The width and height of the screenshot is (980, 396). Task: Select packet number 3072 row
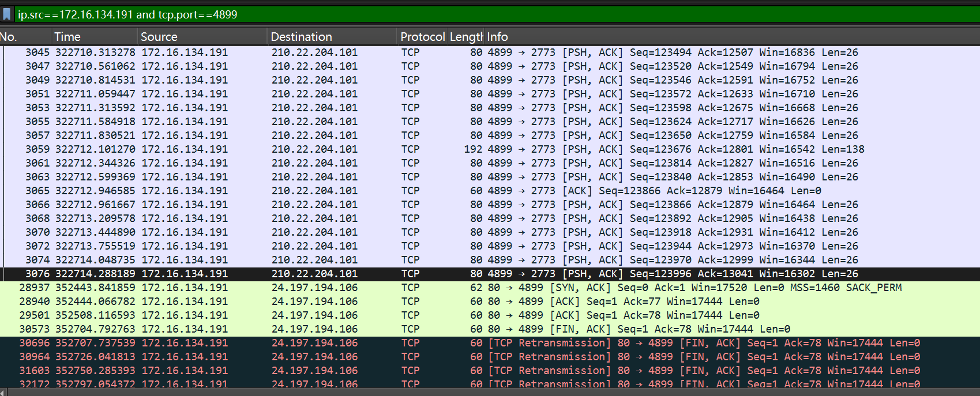tap(490, 246)
